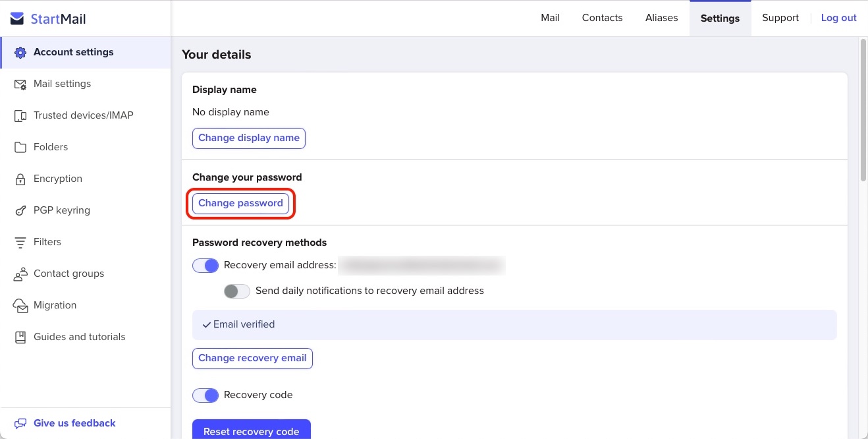868x439 pixels.
Task: Open PGP keyring settings
Action: pyautogui.click(x=86, y=211)
